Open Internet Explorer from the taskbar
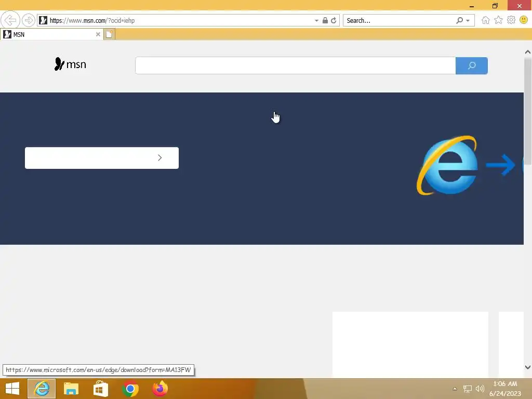Viewport: 532px width, 399px height. 42,389
